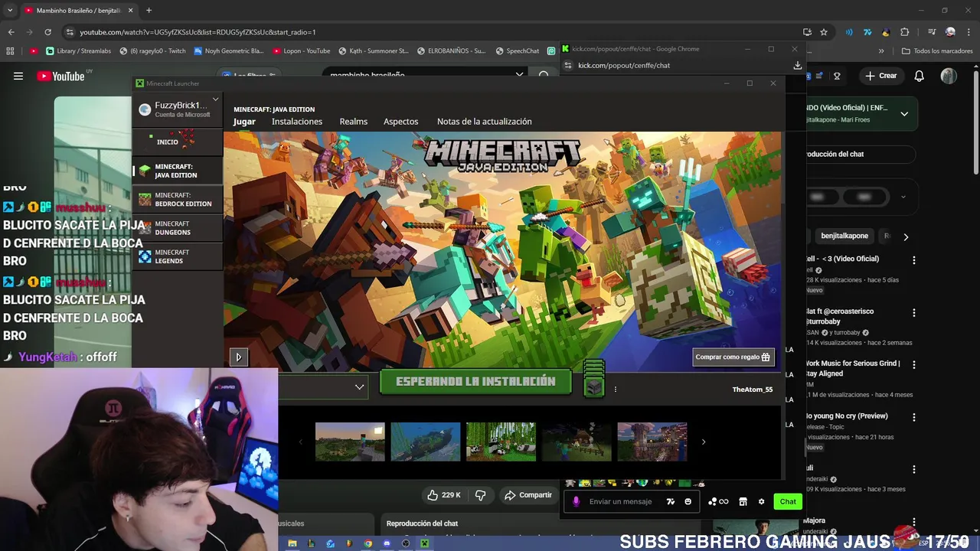Like the YouTube video showing 229 K
Screen dimensions: 980x551
(x=444, y=495)
